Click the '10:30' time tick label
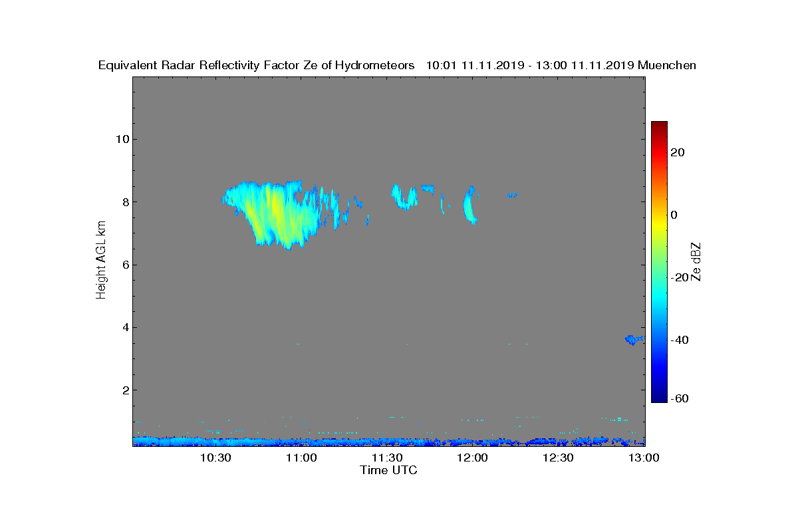Screen dimensions: 798x532 click(x=216, y=458)
